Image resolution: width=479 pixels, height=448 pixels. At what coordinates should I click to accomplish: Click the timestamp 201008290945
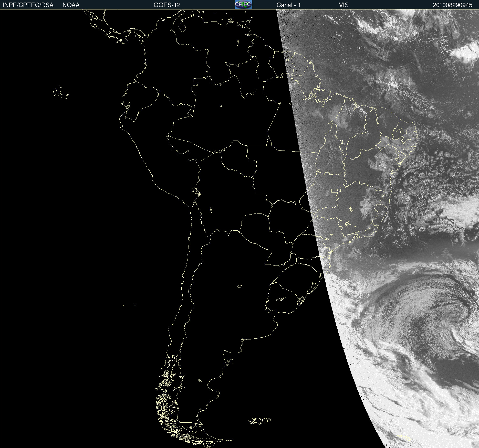click(x=452, y=5)
